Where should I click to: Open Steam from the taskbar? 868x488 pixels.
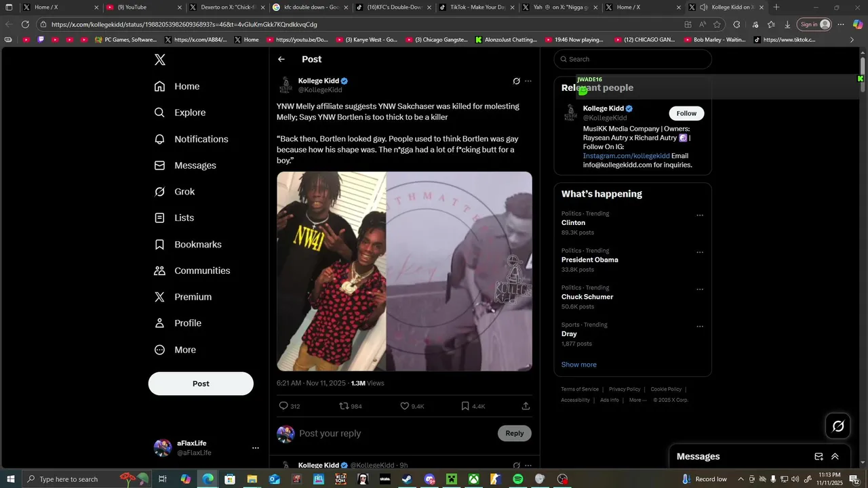(407, 479)
